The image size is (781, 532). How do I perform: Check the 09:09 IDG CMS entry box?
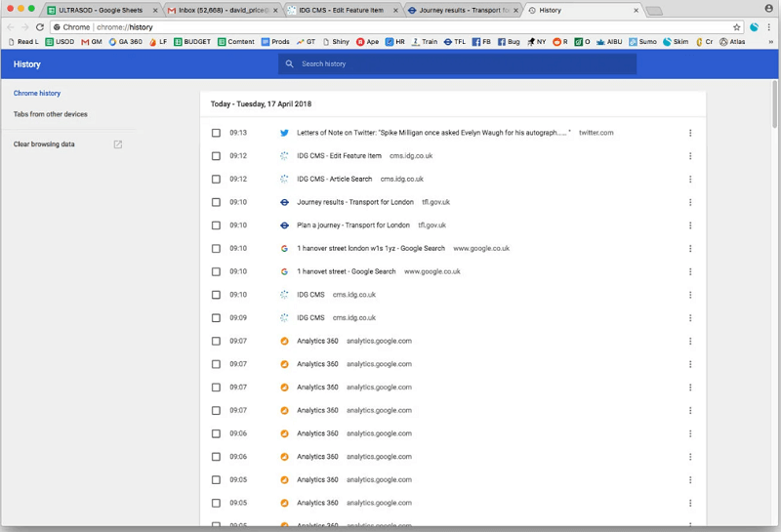[x=216, y=318]
